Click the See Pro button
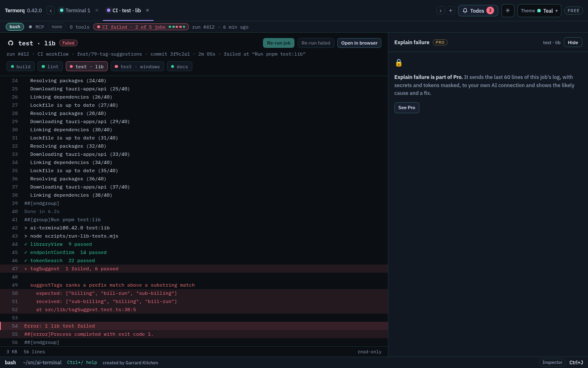The image size is (588, 368). 407,108
